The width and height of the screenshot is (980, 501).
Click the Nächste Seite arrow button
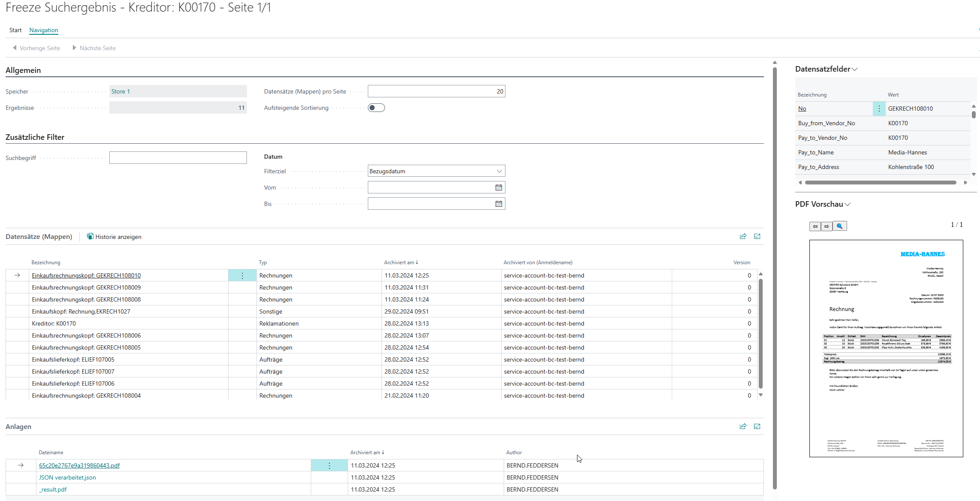click(94, 48)
